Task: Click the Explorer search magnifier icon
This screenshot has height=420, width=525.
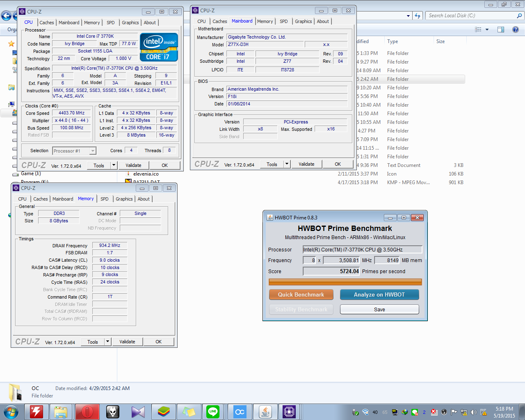Action: coord(519,16)
